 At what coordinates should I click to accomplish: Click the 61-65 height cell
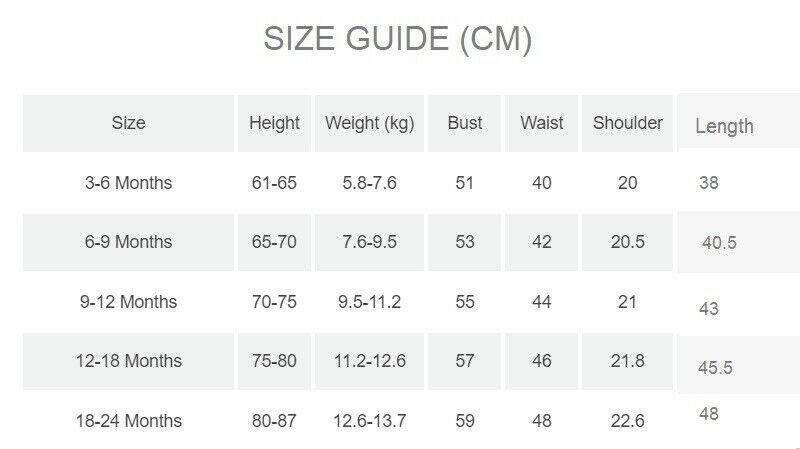click(274, 183)
